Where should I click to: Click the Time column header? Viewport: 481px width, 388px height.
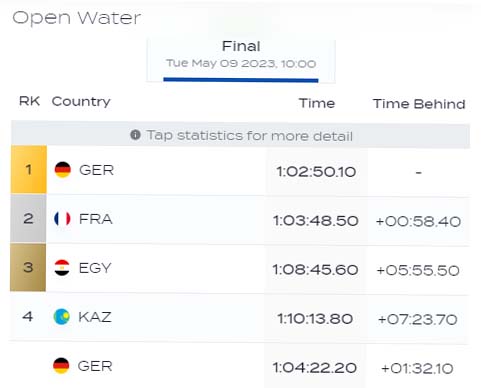(317, 103)
